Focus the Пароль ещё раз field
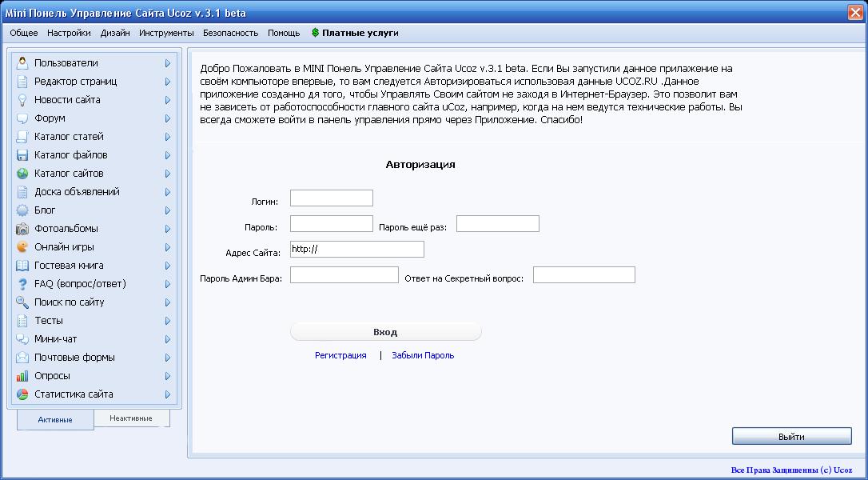 pos(498,223)
